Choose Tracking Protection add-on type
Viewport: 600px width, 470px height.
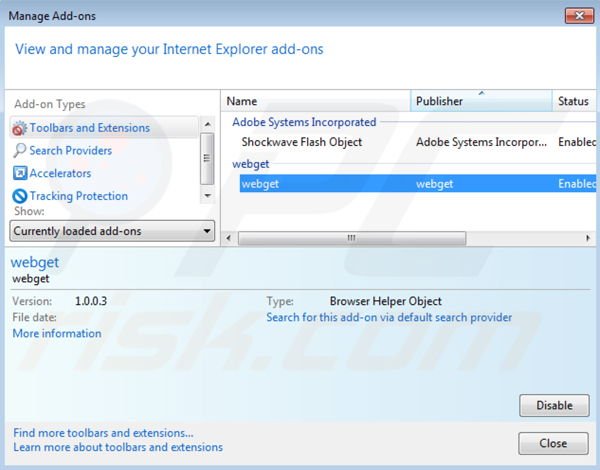pyautogui.click(x=79, y=196)
